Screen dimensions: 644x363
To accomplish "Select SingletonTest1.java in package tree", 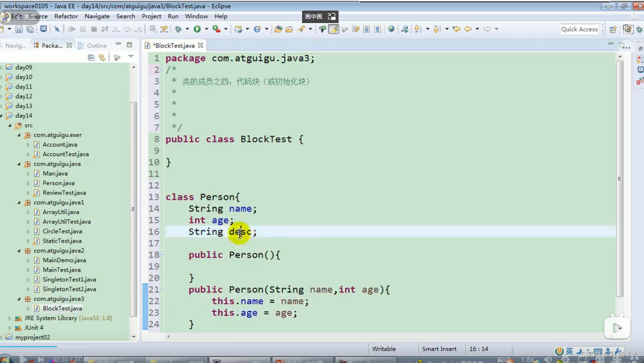I will 69,279.
